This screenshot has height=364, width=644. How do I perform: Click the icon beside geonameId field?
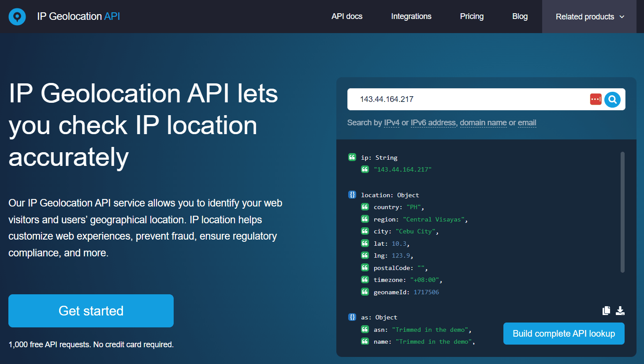click(365, 292)
